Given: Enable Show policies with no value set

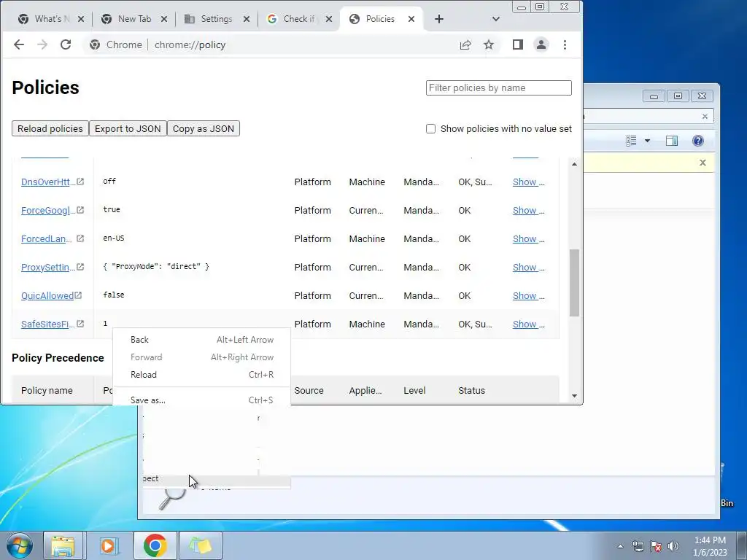Looking at the screenshot, I should [x=430, y=128].
